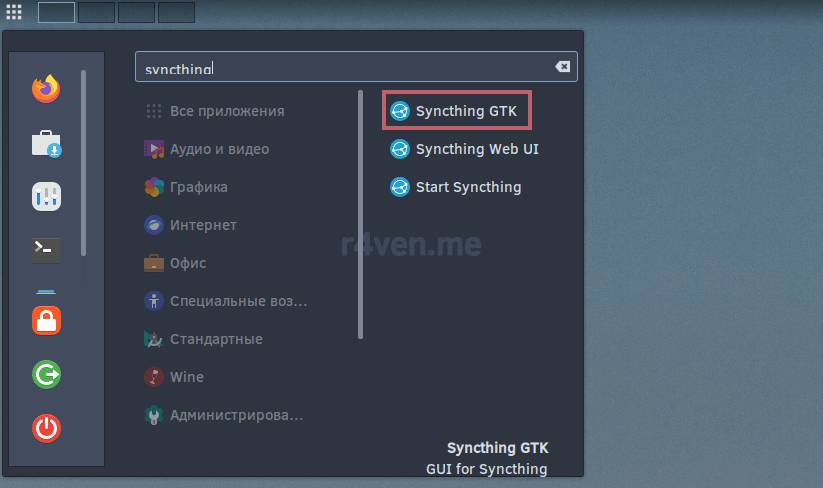Open the applications grid button in panel
This screenshot has height=488, width=823.
[14, 12]
